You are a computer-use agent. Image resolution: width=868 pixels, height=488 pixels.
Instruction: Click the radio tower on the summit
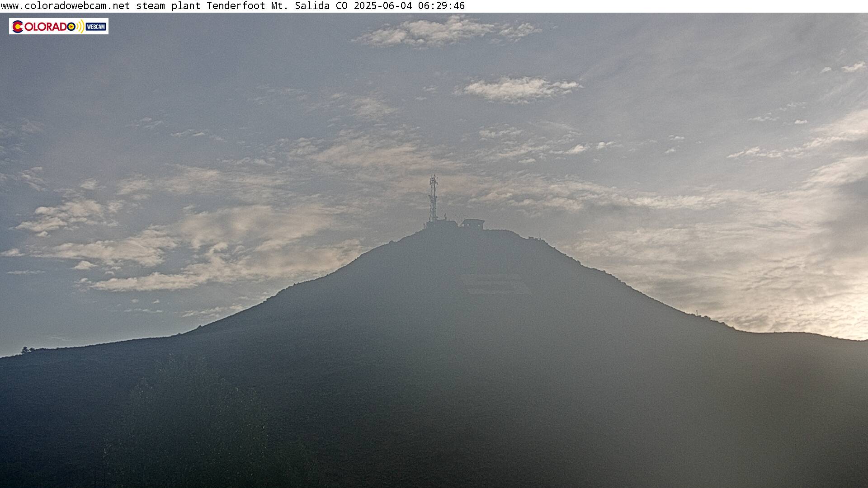pos(433,199)
